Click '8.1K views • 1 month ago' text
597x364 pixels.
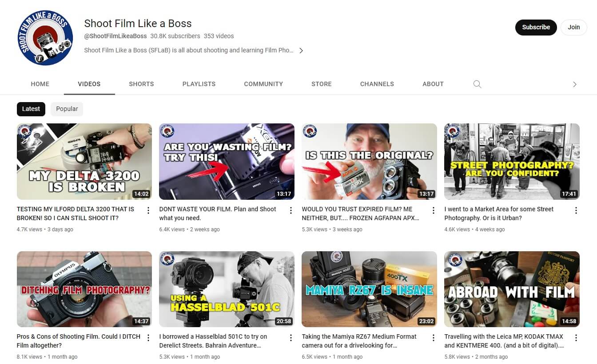(47, 357)
